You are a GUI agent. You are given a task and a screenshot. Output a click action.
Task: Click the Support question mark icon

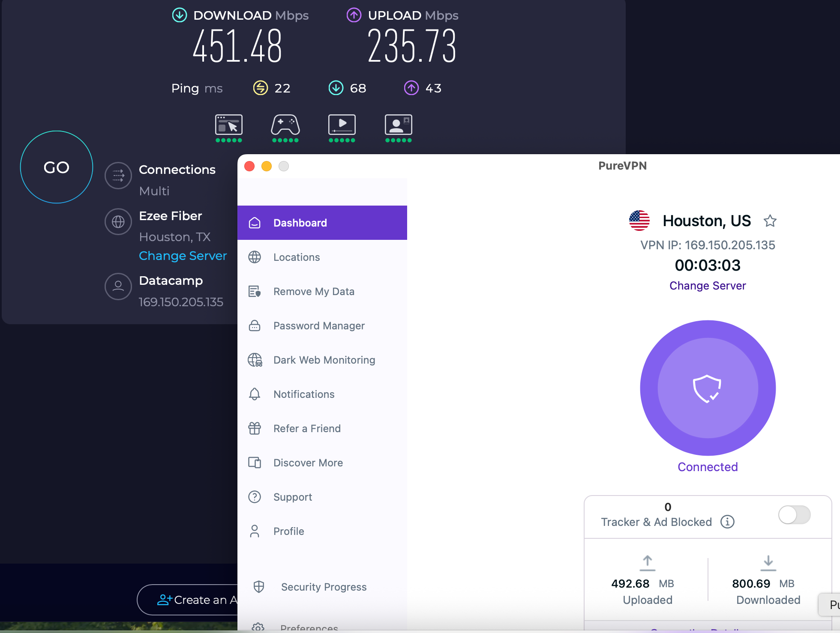(x=255, y=497)
